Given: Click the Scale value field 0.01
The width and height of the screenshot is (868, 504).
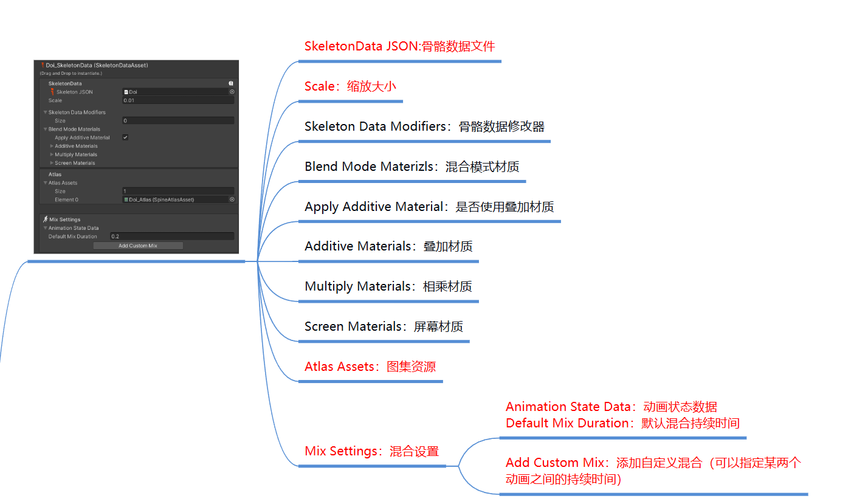Looking at the screenshot, I should pyautogui.click(x=178, y=100).
